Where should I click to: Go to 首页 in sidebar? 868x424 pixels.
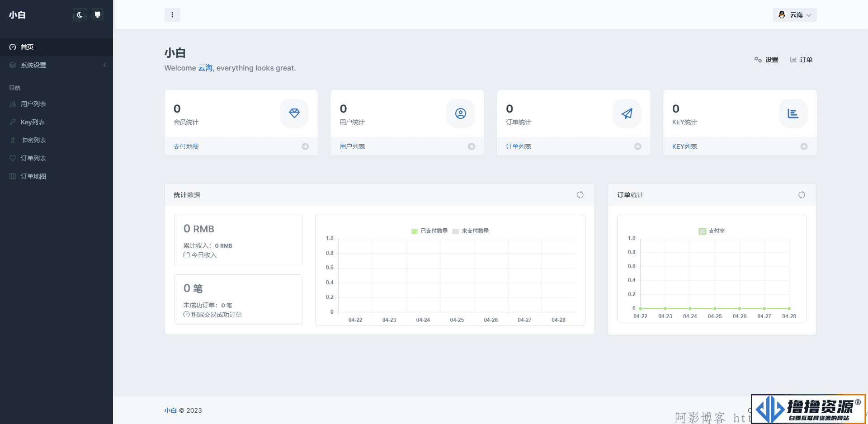pos(57,47)
